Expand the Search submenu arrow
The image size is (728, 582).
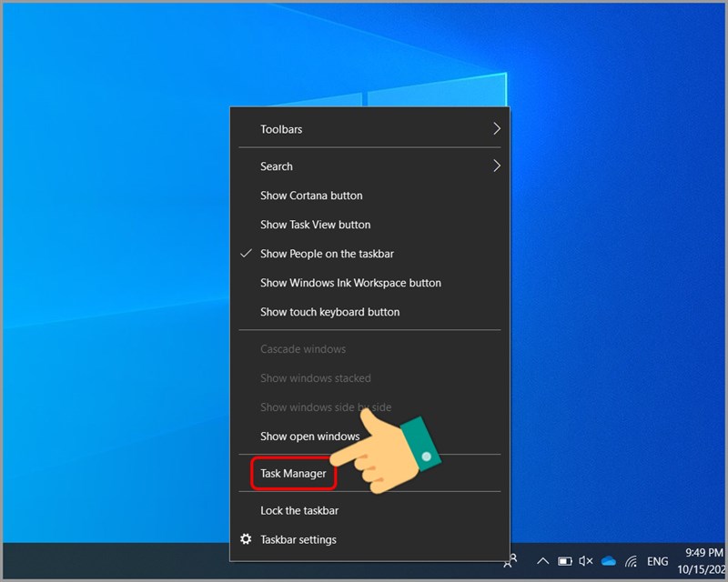496,166
